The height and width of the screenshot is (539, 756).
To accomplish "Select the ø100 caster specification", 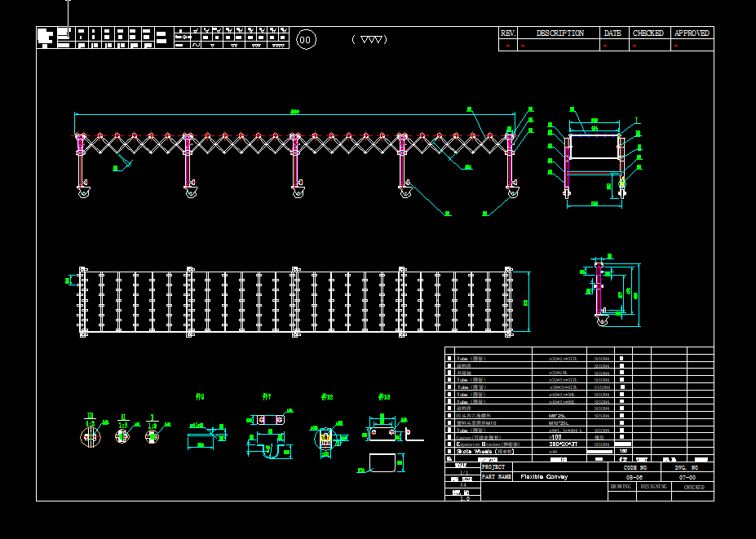I will coord(555,437).
